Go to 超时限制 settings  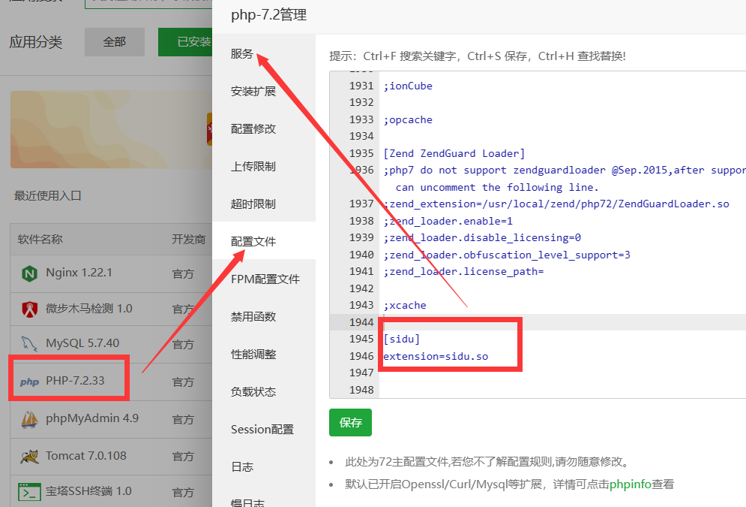pyautogui.click(x=253, y=204)
